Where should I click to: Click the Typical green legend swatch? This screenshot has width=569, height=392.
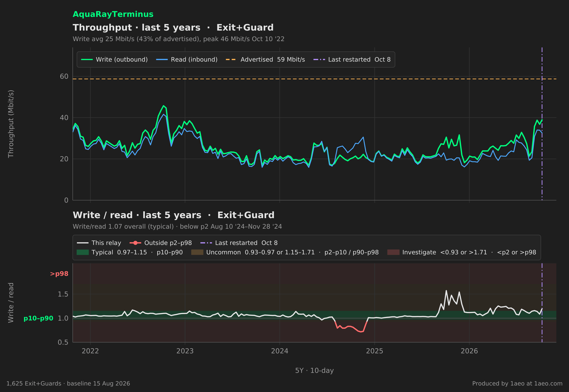coord(83,252)
